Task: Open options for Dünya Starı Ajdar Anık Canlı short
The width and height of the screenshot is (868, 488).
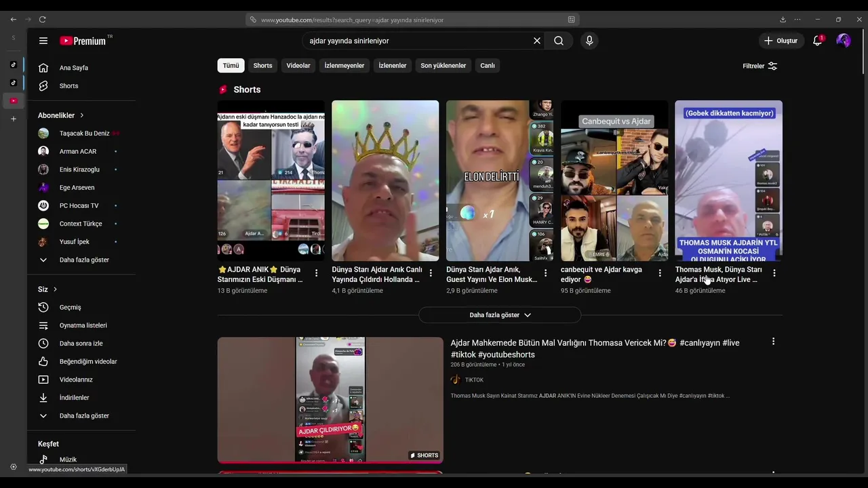Action: click(431, 273)
